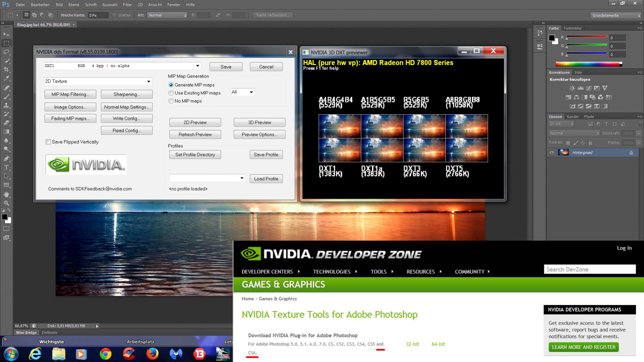Switch to the Kanäle tab
Viewport: 644px width, 362px height.
(573, 117)
